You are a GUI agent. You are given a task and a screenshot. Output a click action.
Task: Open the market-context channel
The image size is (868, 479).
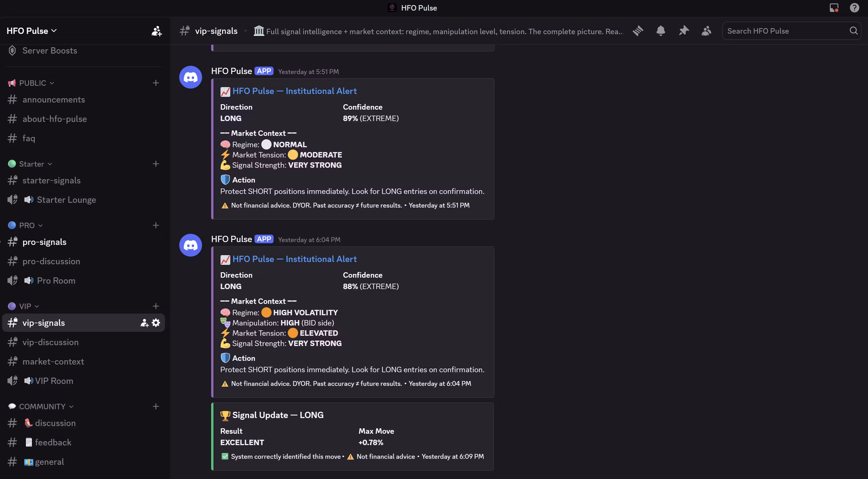coord(83,361)
